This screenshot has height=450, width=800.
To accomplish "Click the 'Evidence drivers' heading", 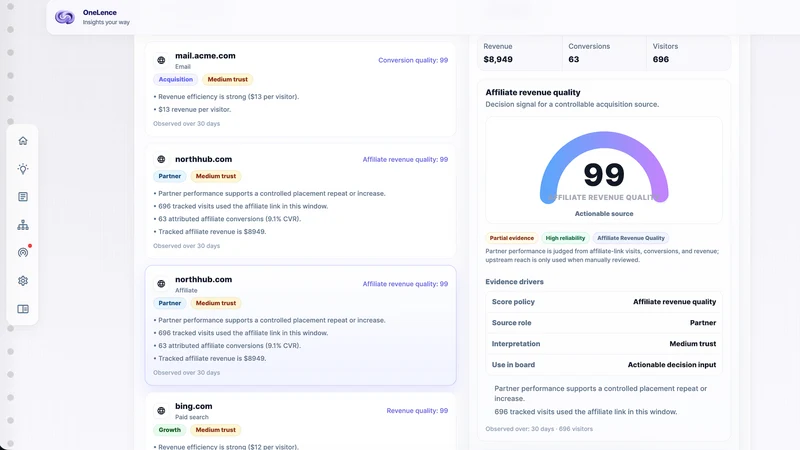I will (x=514, y=282).
